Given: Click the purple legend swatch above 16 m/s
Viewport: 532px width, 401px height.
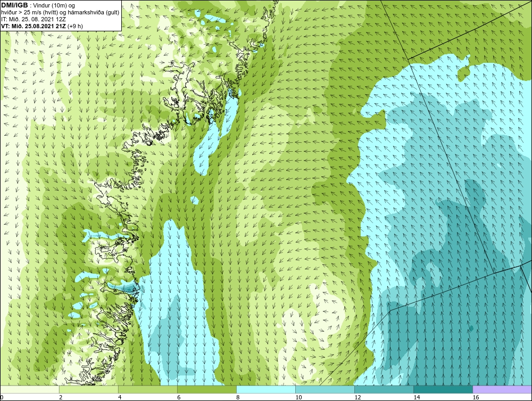Looking at the screenshot, I should pyautogui.click(x=502, y=389).
